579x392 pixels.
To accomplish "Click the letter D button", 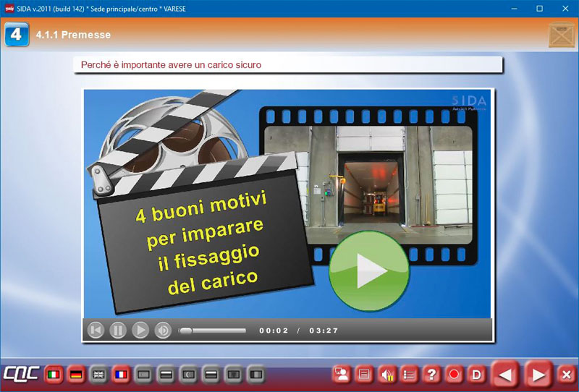I will pos(476,375).
